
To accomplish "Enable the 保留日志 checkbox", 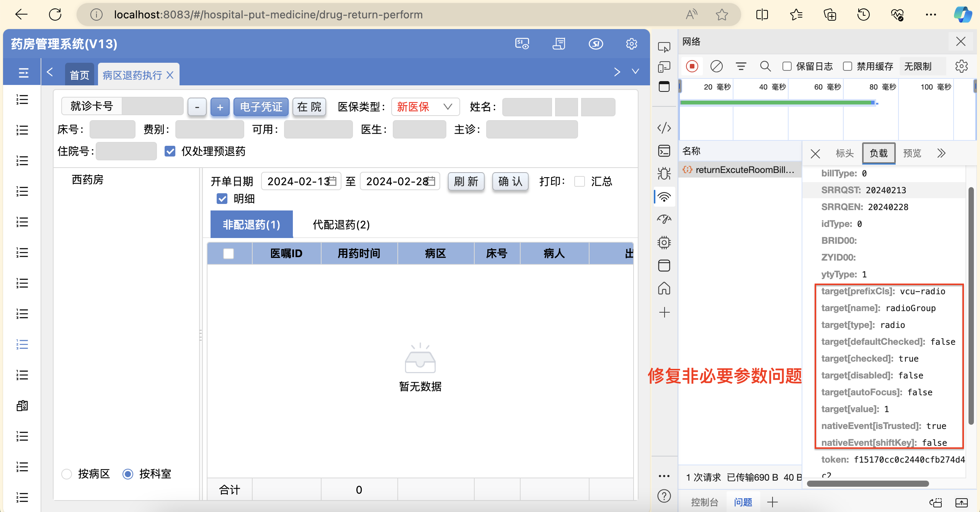I will tap(787, 66).
